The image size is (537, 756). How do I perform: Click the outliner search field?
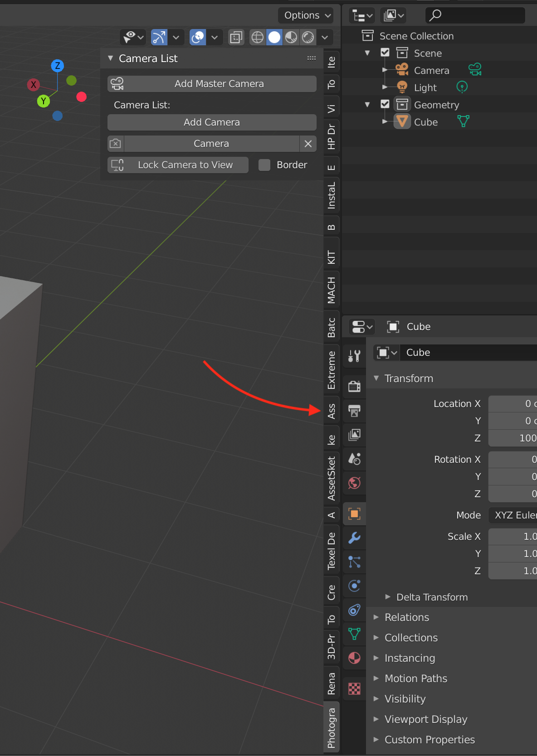[x=475, y=15]
